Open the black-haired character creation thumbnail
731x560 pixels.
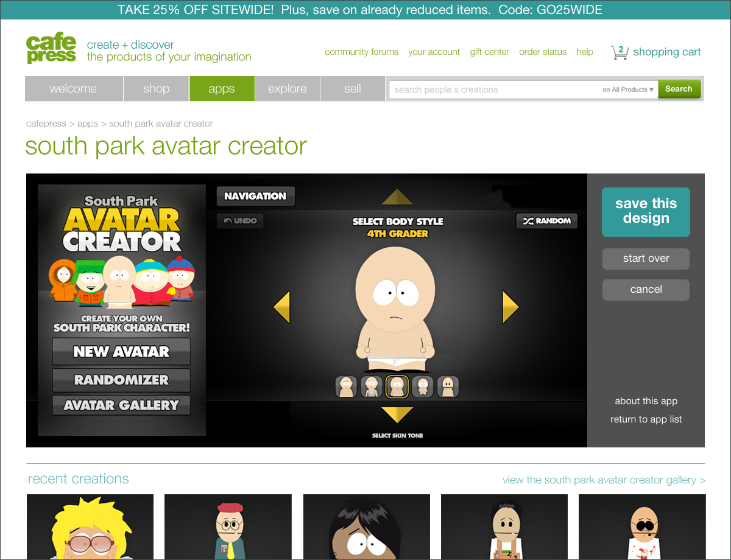point(366,527)
